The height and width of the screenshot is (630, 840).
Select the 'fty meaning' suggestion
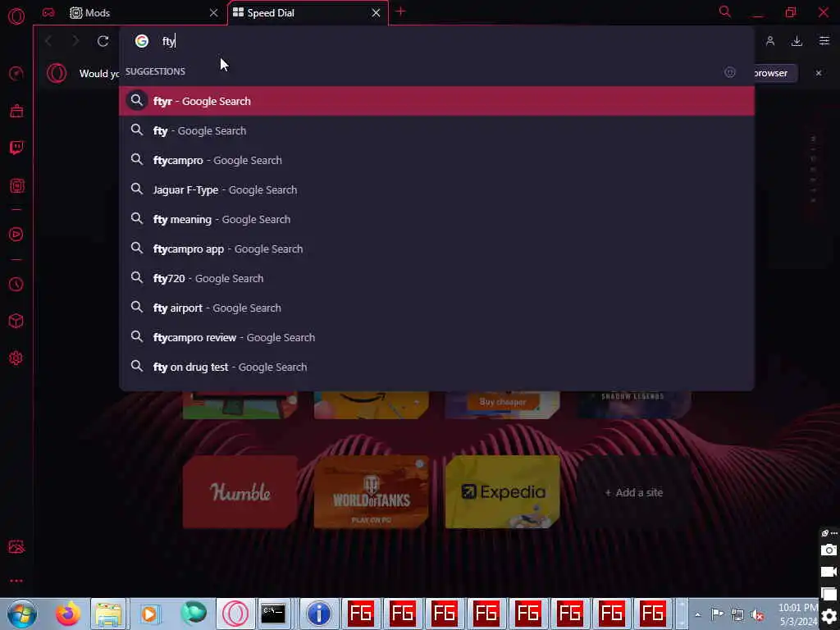(436, 219)
